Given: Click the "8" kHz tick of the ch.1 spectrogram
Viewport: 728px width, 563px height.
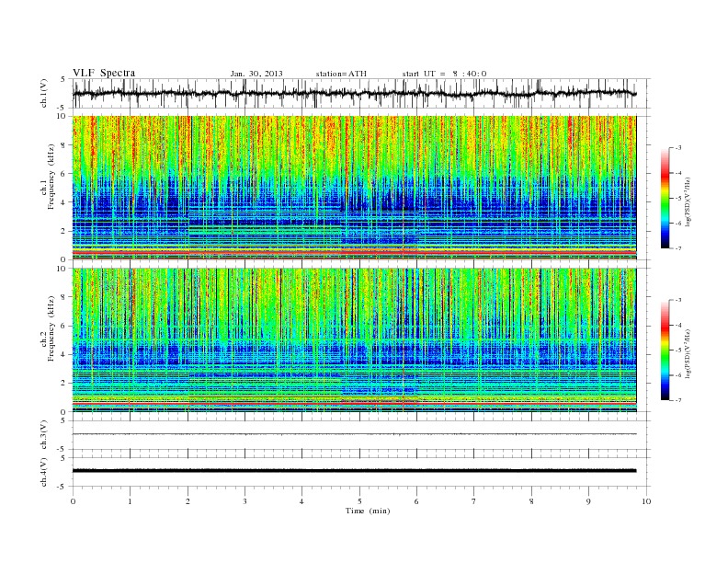Looking at the screenshot, I should click(x=64, y=145).
